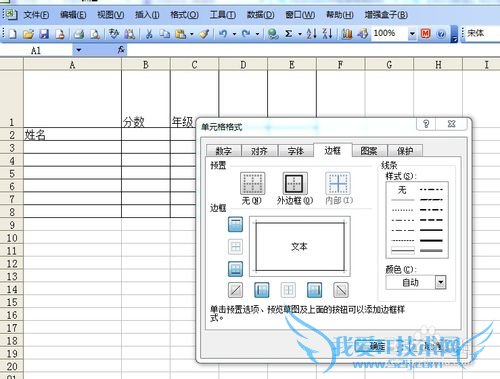Switch to the 字体 tab
Viewport: 500px width, 379px height.
click(x=296, y=151)
